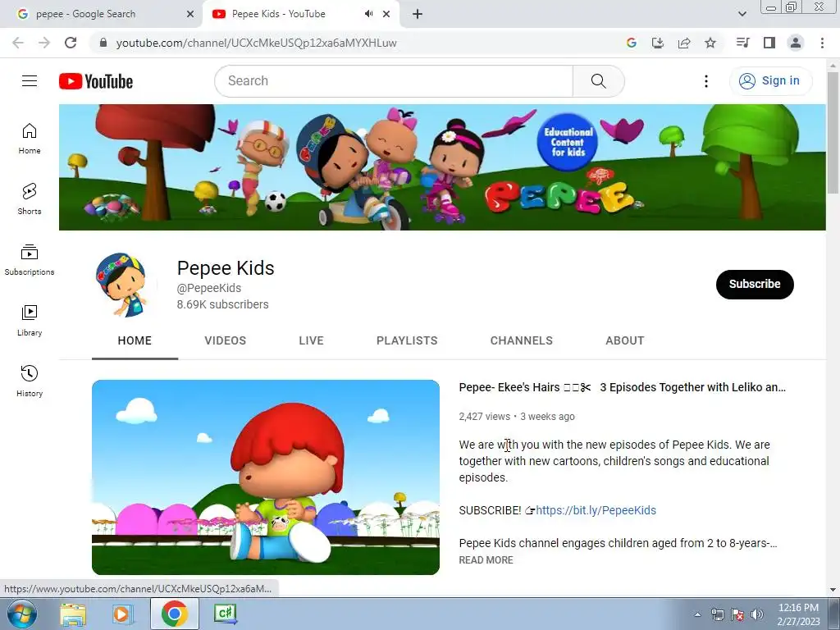Play the featured video thumbnail
Screen dimensions: 840x630
click(x=266, y=477)
